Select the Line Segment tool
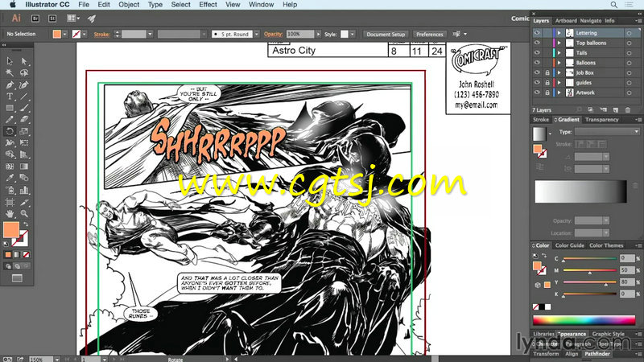Viewport: 644px width, 362px height. click(x=24, y=97)
